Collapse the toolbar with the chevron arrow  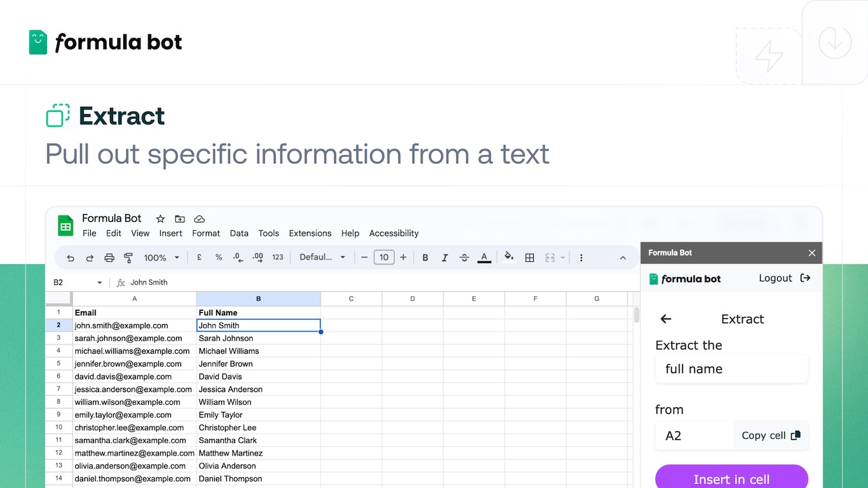[623, 258]
